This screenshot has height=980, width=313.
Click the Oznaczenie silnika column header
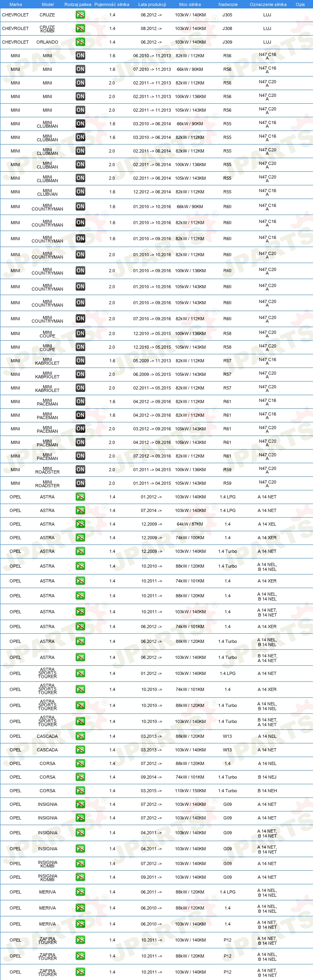[268, 4]
